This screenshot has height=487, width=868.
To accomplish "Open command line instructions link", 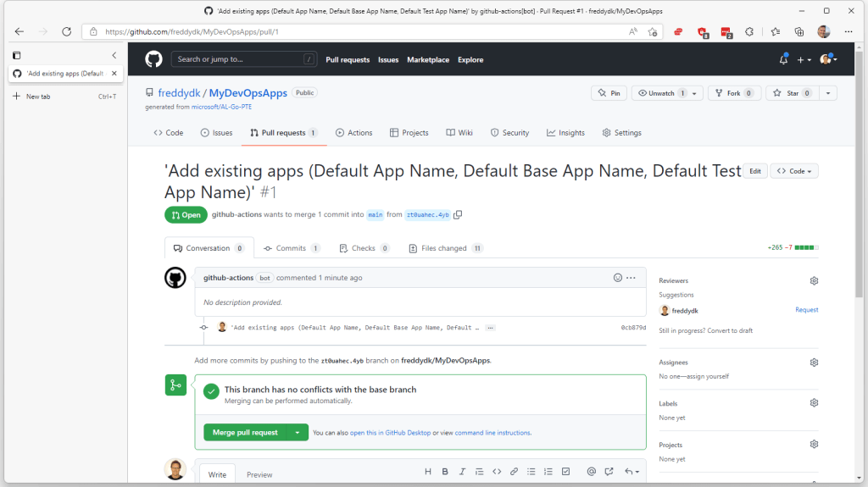I will coord(492,433).
